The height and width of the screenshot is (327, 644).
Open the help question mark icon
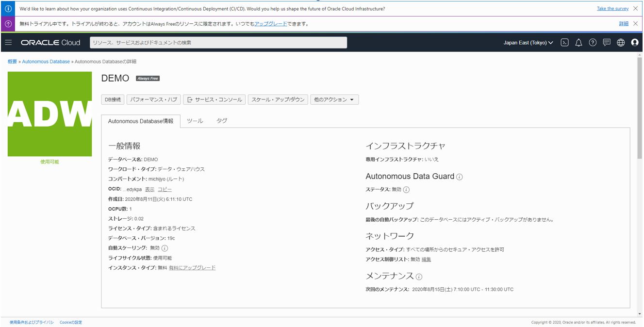point(593,43)
